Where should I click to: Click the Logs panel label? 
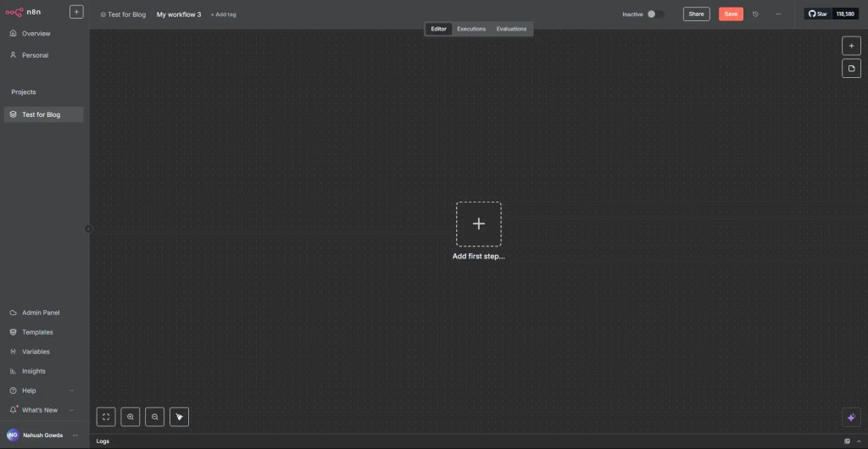tap(103, 441)
